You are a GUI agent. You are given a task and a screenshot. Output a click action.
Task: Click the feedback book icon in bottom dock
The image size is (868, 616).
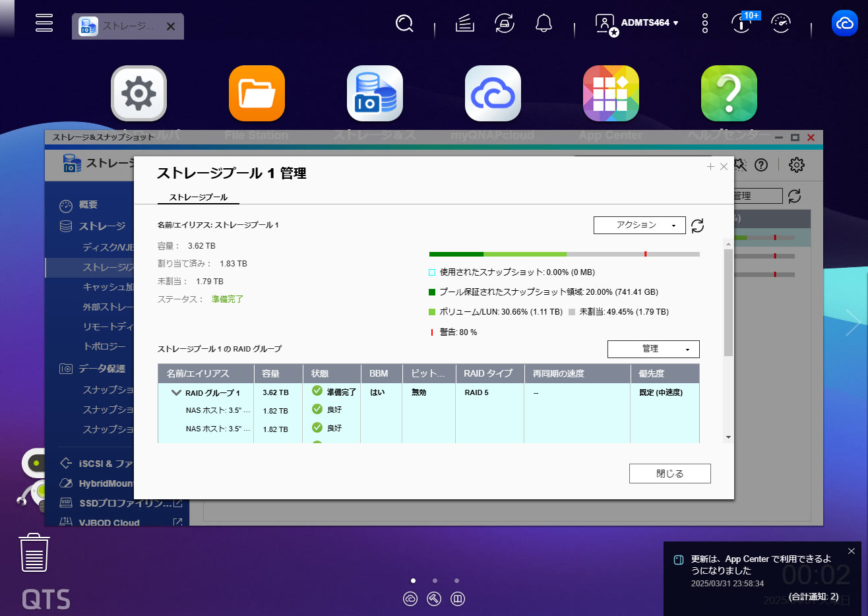tap(458, 599)
